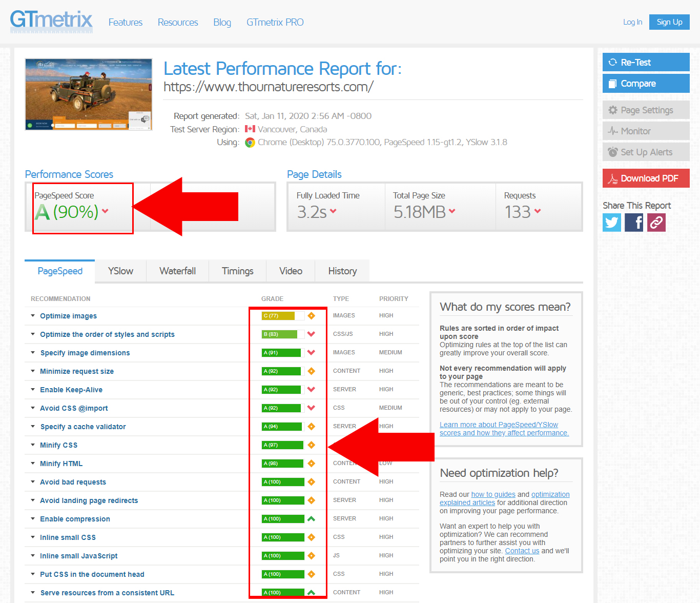Share report on Facebook

(634, 223)
